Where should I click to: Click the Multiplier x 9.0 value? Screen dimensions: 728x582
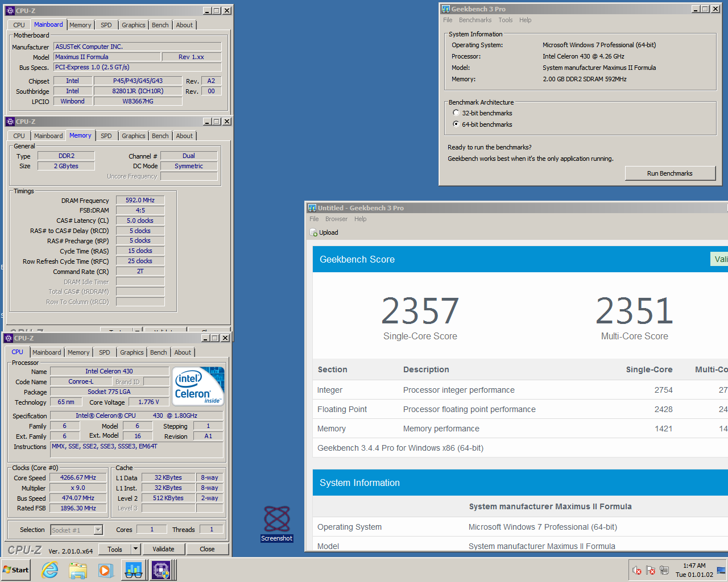pyautogui.click(x=78, y=488)
